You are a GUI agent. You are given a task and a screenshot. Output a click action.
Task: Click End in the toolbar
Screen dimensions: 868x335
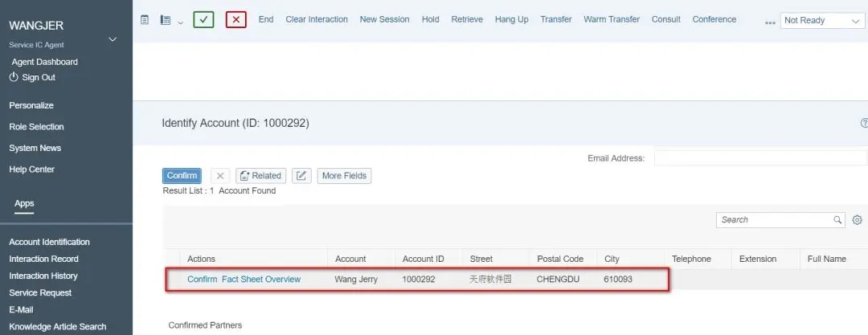pyautogui.click(x=266, y=19)
